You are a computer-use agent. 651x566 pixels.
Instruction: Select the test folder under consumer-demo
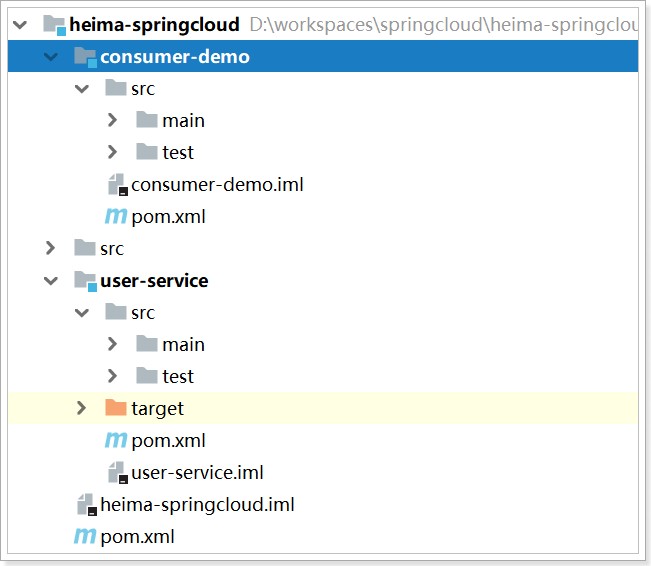pyautogui.click(x=178, y=153)
